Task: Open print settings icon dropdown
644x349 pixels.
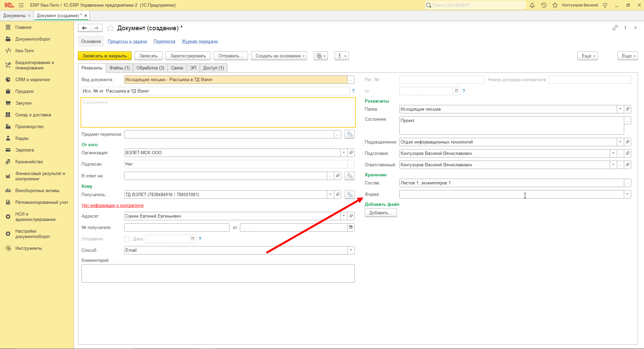Action: (x=321, y=56)
